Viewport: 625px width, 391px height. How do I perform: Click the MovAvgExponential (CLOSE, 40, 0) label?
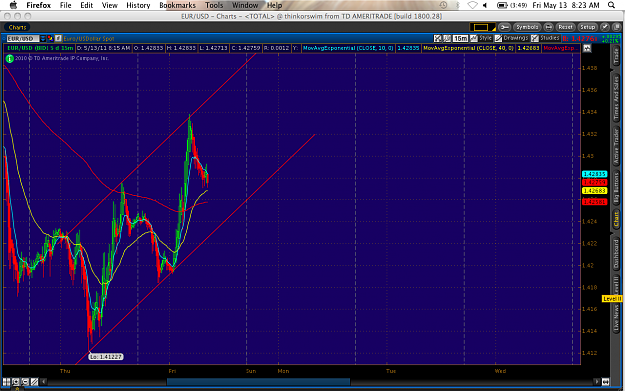[x=468, y=48]
